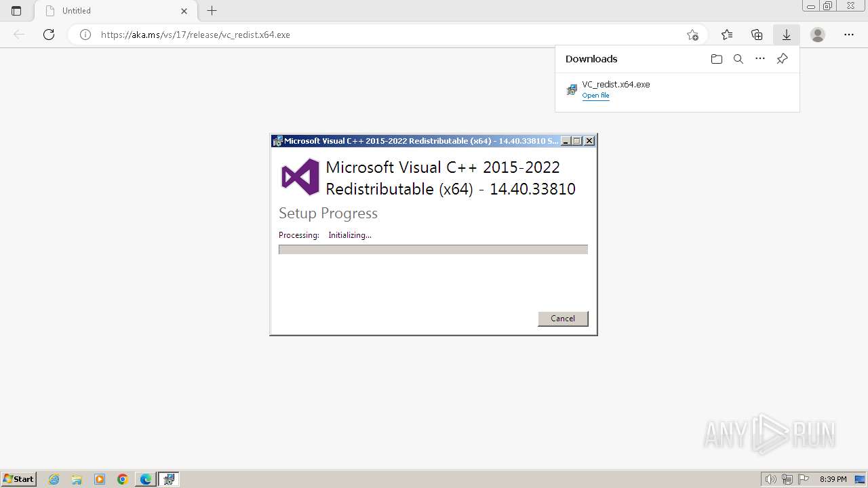Screen dimensions: 868x488
Task: Switch to Microsoft Edge taskbar button
Action: [x=146, y=479]
